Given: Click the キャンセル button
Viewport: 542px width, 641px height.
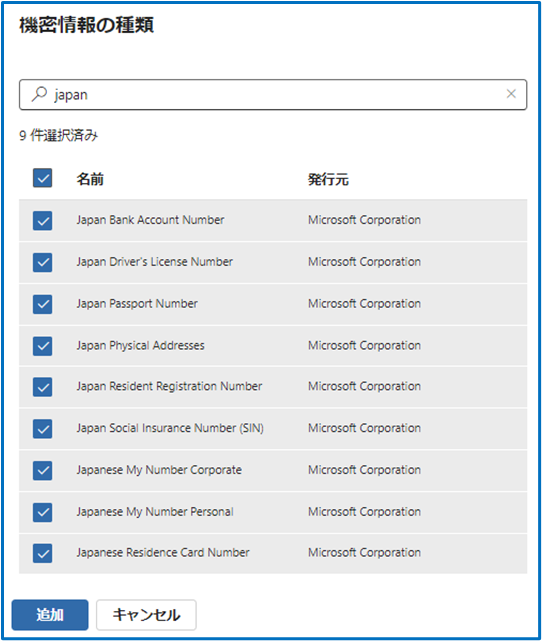Looking at the screenshot, I should point(146,615).
